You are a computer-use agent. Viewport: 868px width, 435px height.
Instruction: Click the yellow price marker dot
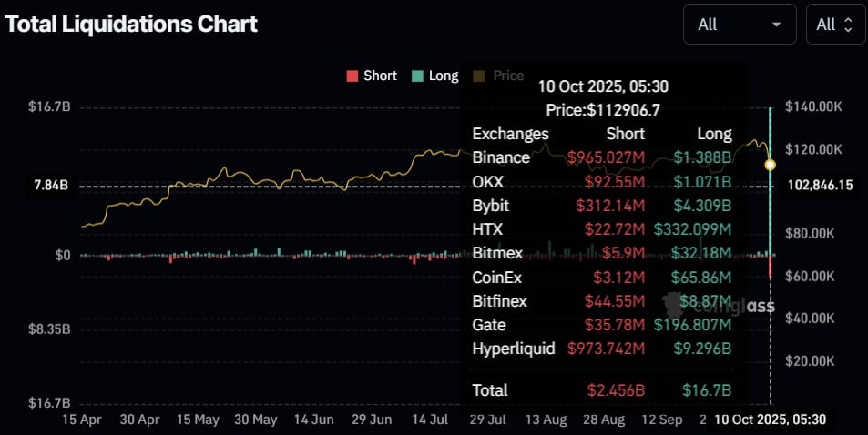(x=771, y=165)
